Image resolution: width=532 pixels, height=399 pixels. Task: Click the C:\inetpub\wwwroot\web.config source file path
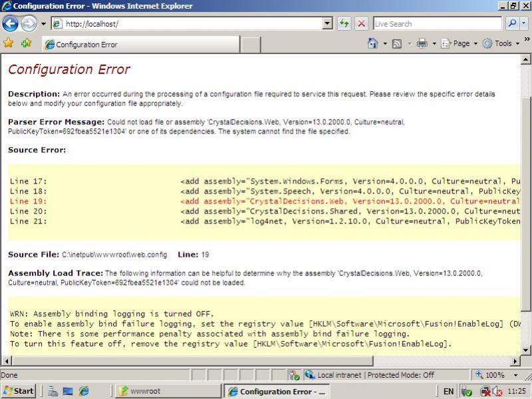point(114,255)
